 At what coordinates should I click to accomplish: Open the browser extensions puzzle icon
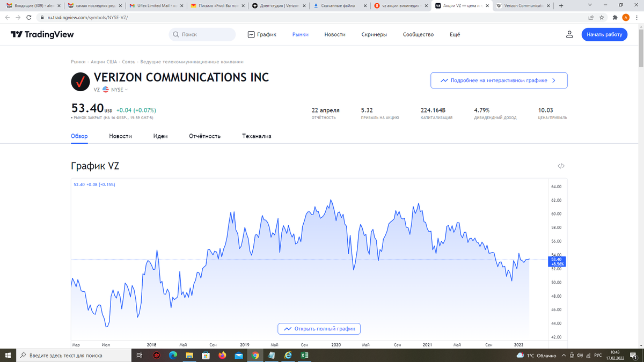pyautogui.click(x=615, y=18)
